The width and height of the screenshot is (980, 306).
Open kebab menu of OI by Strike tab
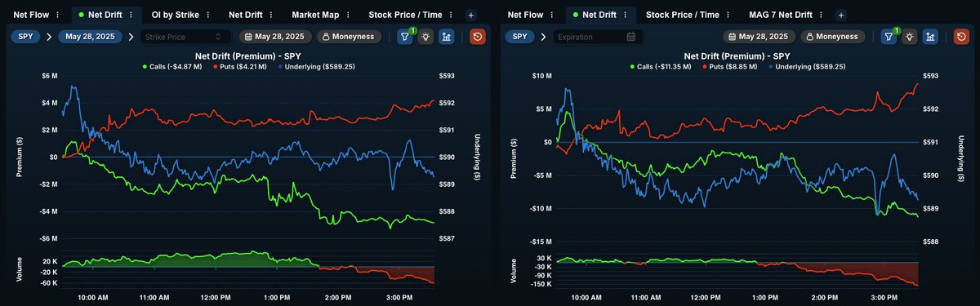tap(207, 15)
